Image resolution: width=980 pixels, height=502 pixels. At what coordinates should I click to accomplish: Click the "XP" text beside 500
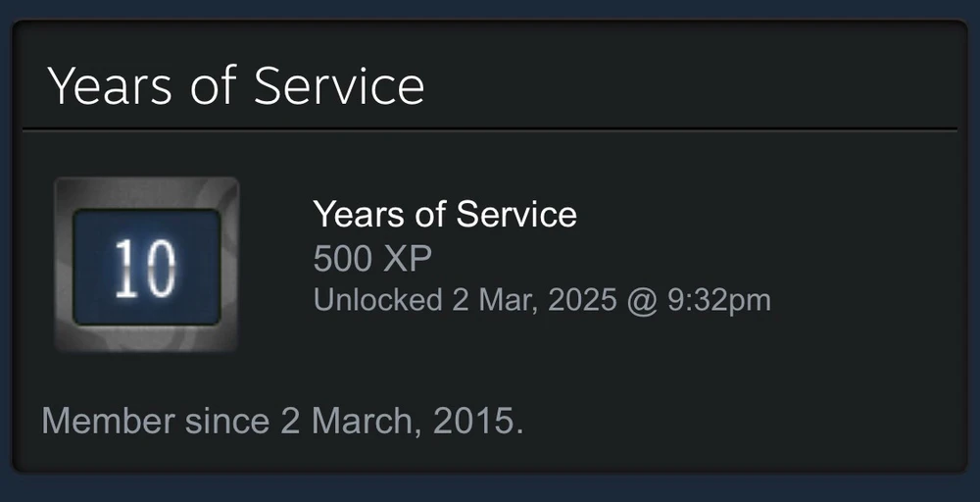point(408,259)
